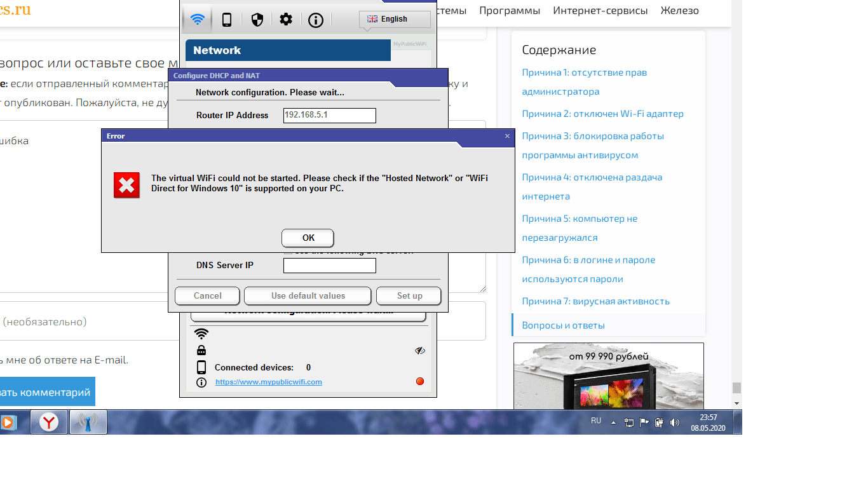Click the padlock status icon

[x=201, y=350]
